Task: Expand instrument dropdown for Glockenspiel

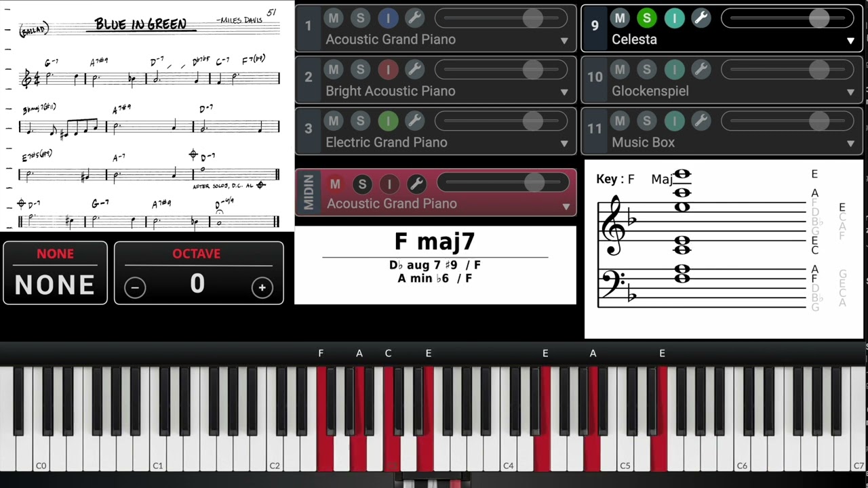Action: coord(850,92)
